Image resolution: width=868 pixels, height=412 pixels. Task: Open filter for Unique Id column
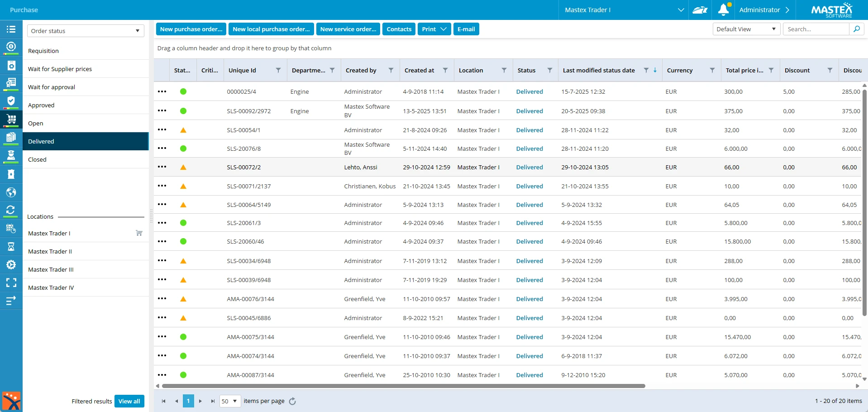[x=278, y=70]
